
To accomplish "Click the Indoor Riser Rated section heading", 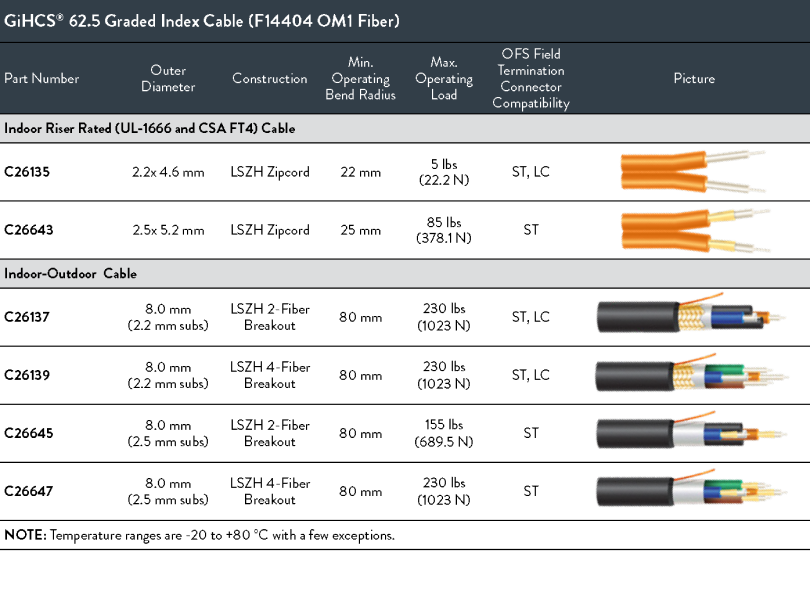I will pyautogui.click(x=150, y=129).
